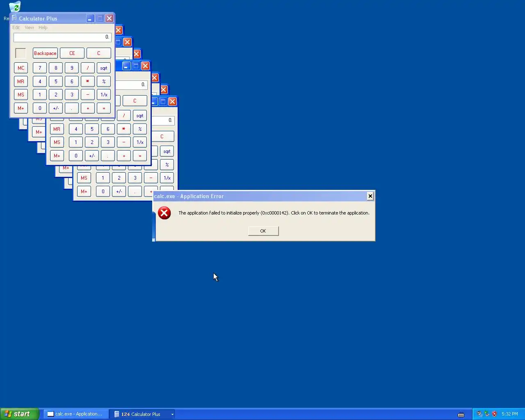This screenshot has width=525, height=420.
Task: Click digit 9 in frontmost Calculator Plus
Action: tap(72, 68)
